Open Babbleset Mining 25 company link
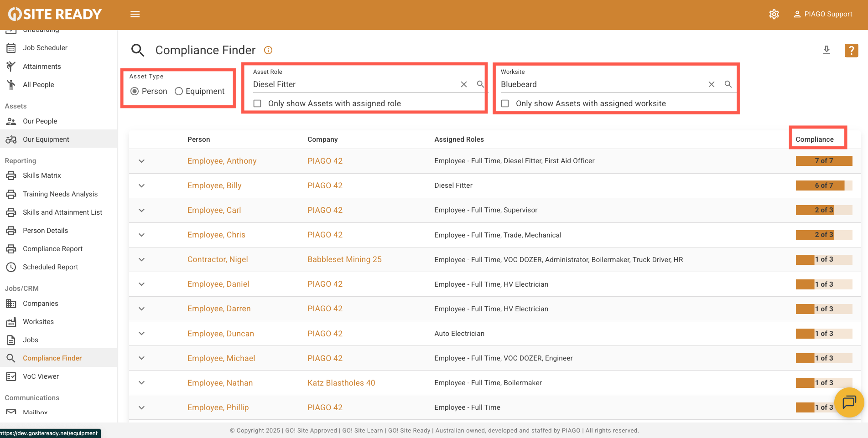Screen dimensions: 868x438 click(344, 259)
